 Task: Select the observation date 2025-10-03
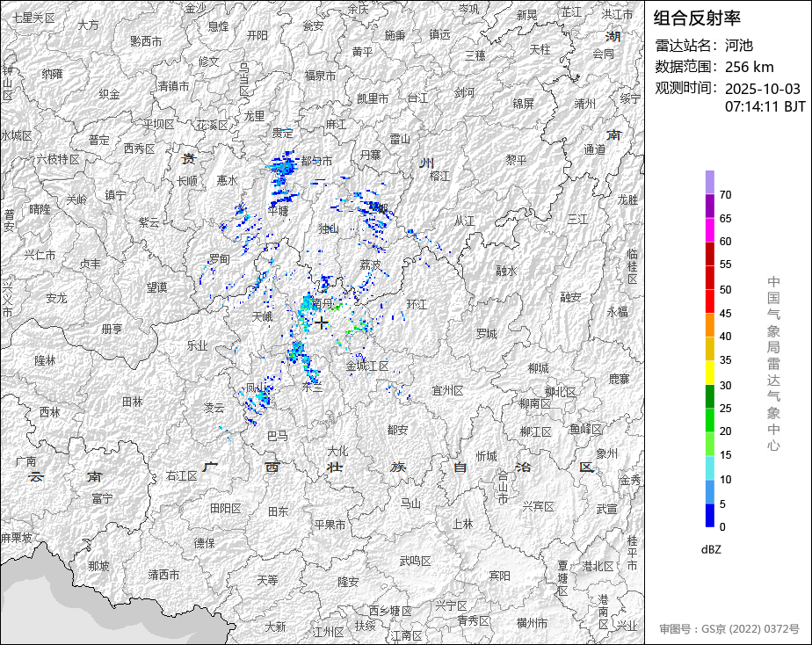tap(762, 89)
